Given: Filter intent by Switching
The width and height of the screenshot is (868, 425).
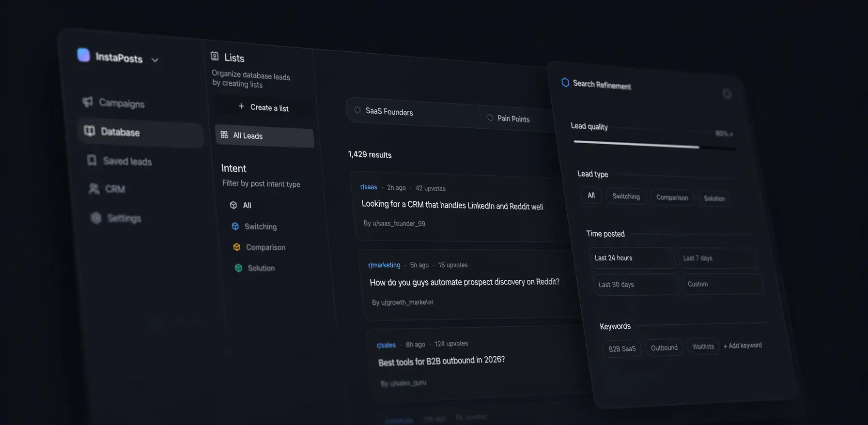Looking at the screenshot, I should [261, 227].
